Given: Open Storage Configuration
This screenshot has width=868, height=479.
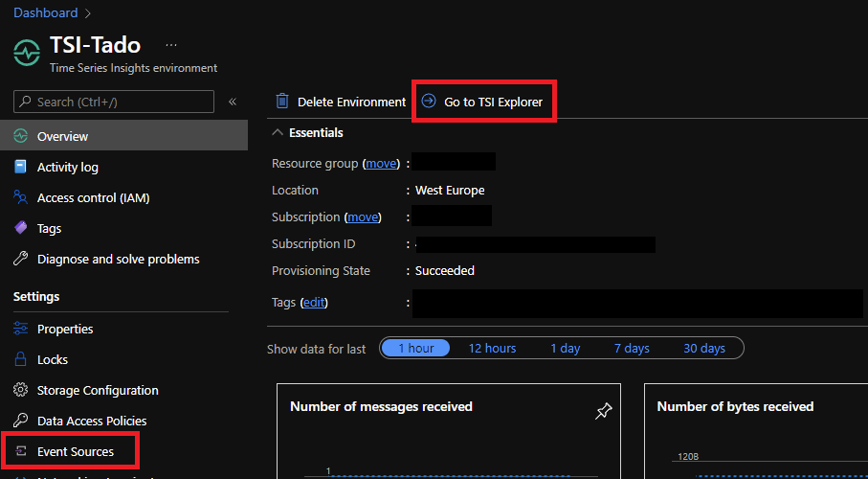Looking at the screenshot, I should click(98, 390).
